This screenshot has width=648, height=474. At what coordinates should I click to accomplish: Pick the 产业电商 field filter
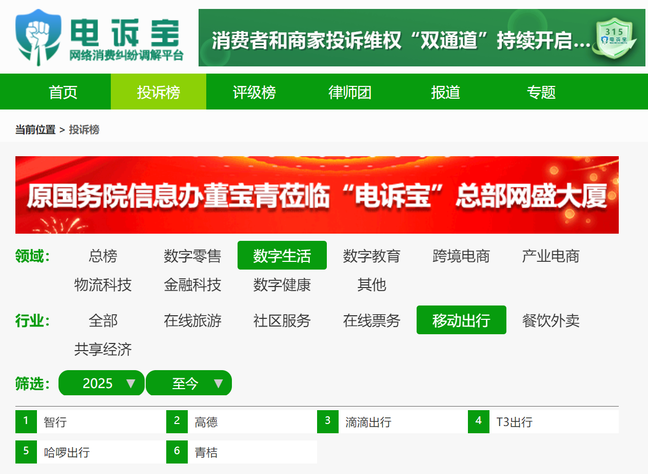point(550,256)
